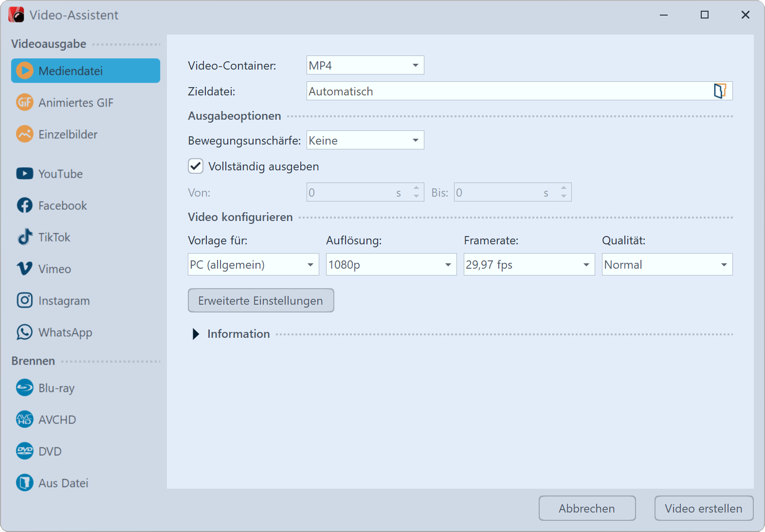Choose the TikTok export icon

point(24,237)
